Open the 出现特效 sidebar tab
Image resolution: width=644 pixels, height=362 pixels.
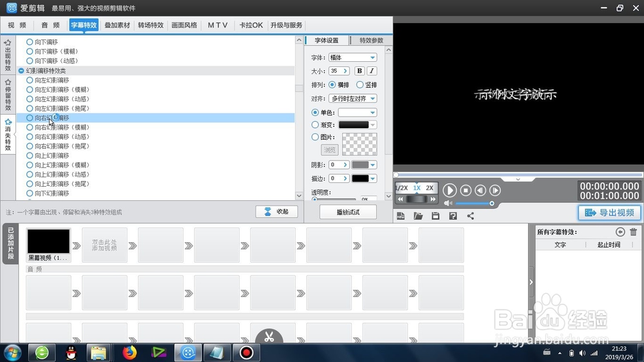coord(8,55)
